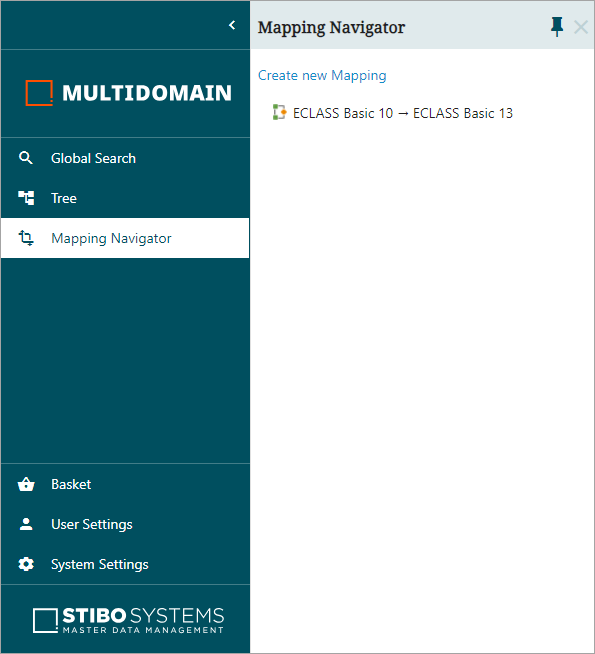The image size is (595, 654).
Task: Click the orange Multidomain logo square
Action: [39, 93]
